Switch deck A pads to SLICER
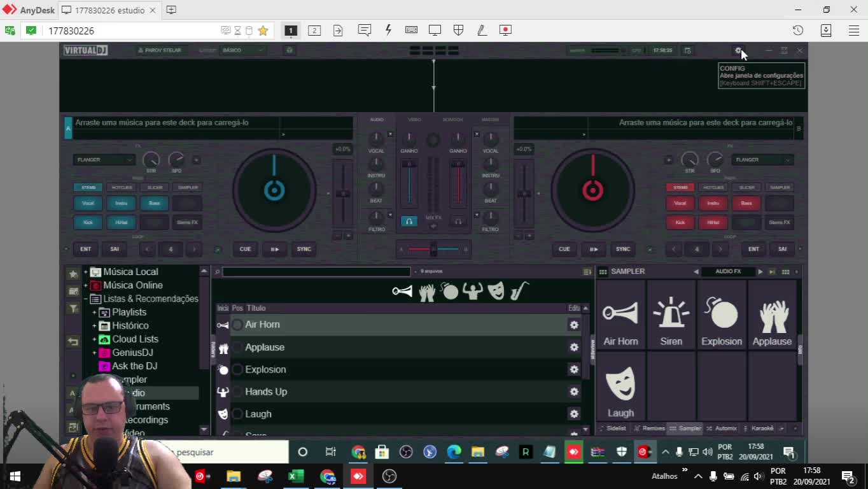 coord(155,187)
